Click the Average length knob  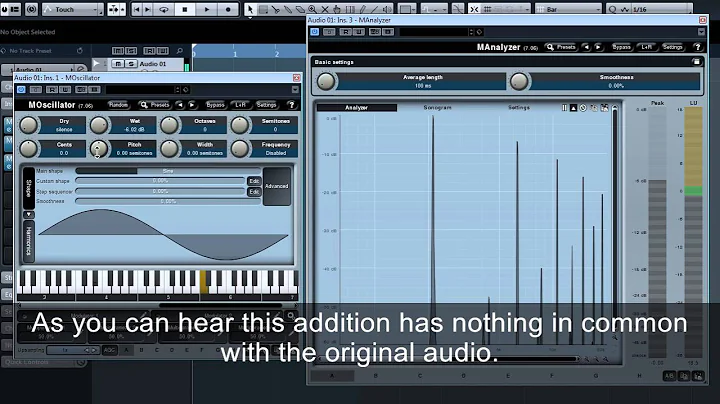pyautogui.click(x=326, y=81)
